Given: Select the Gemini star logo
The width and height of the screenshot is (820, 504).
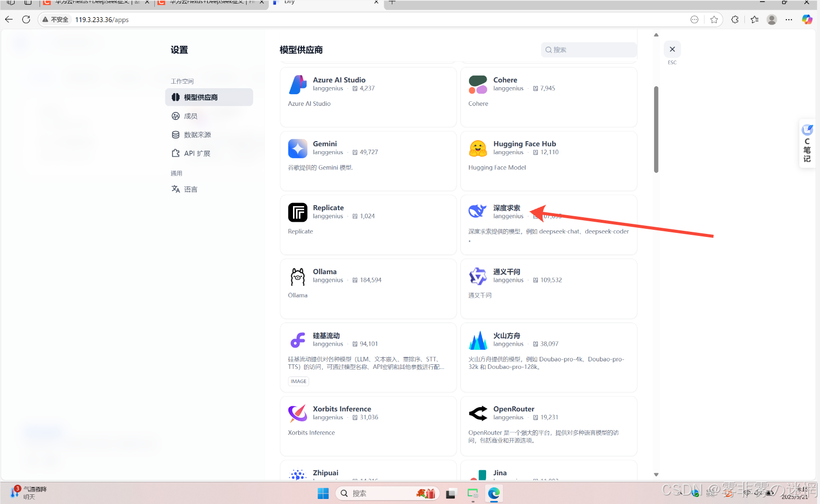Looking at the screenshot, I should (x=298, y=149).
